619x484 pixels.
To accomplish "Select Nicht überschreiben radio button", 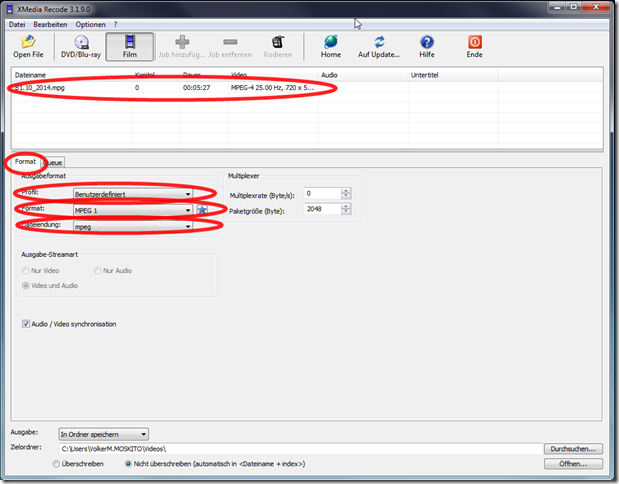I will [129, 464].
